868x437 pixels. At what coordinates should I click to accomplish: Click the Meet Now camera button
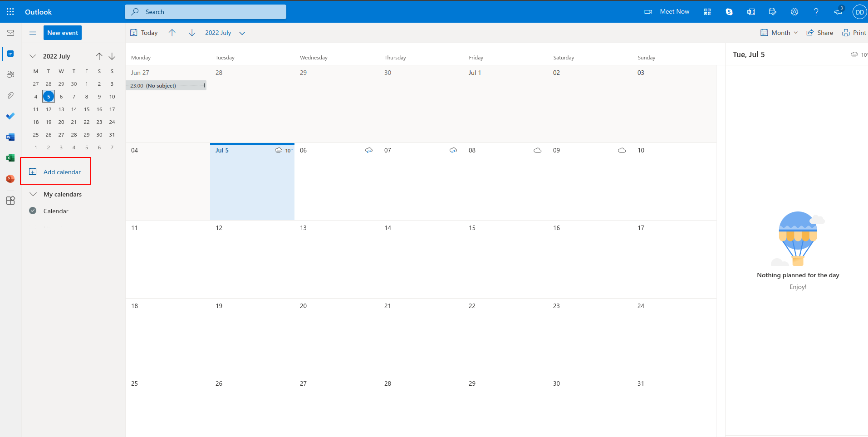[x=667, y=12]
